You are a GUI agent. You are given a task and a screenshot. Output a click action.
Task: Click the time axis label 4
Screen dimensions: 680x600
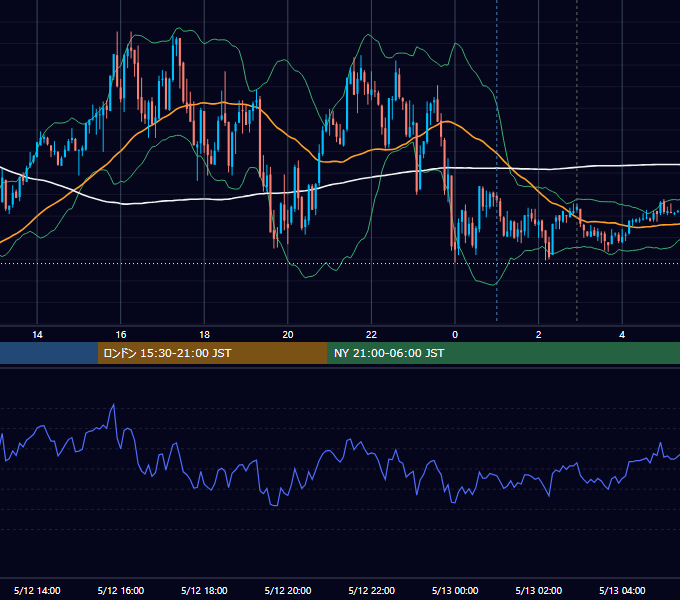[622, 335]
